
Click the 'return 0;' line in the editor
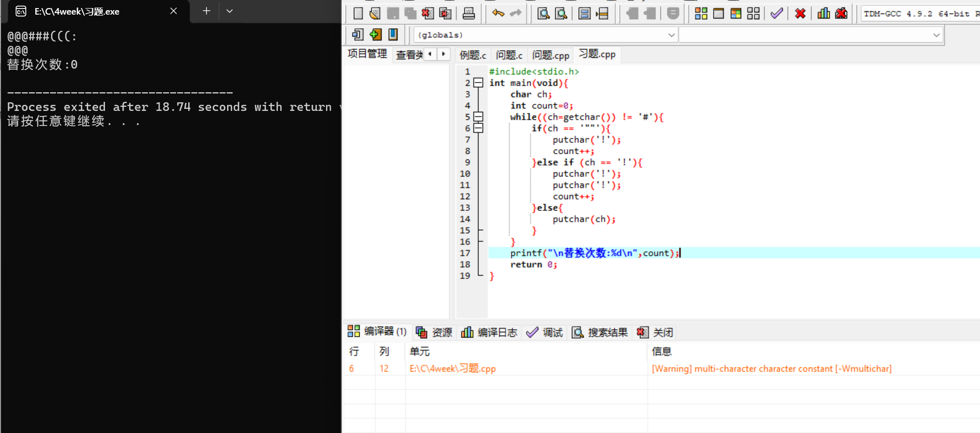(533, 265)
